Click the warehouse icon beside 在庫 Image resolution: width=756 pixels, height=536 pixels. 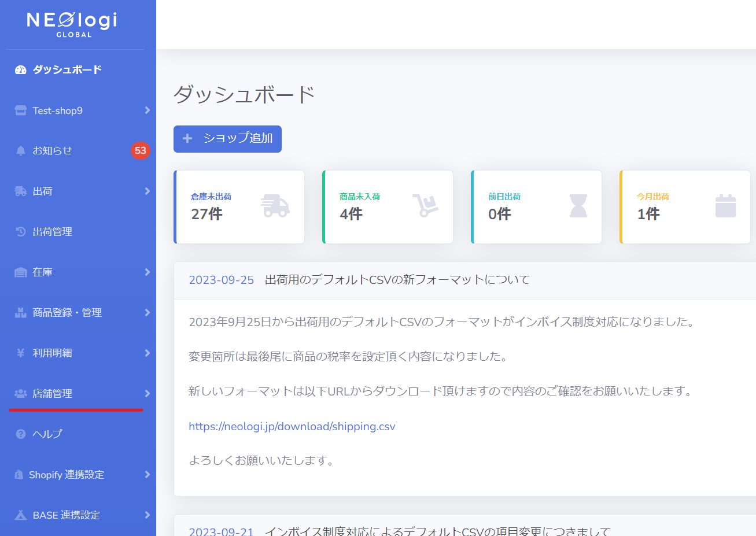pyautogui.click(x=21, y=272)
